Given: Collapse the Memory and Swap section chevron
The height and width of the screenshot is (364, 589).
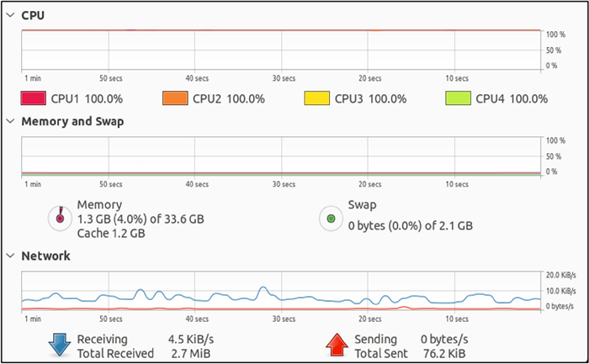Looking at the screenshot, I should click(10, 122).
